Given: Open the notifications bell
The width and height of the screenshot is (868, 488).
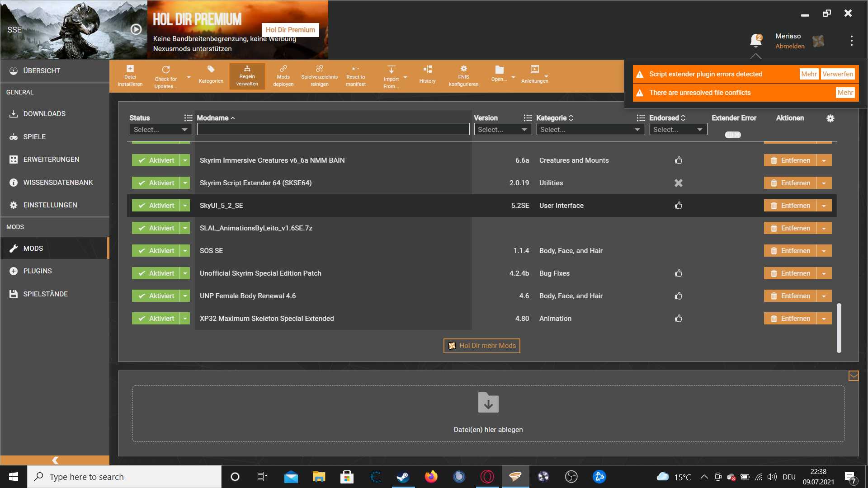Looking at the screenshot, I should click(756, 41).
